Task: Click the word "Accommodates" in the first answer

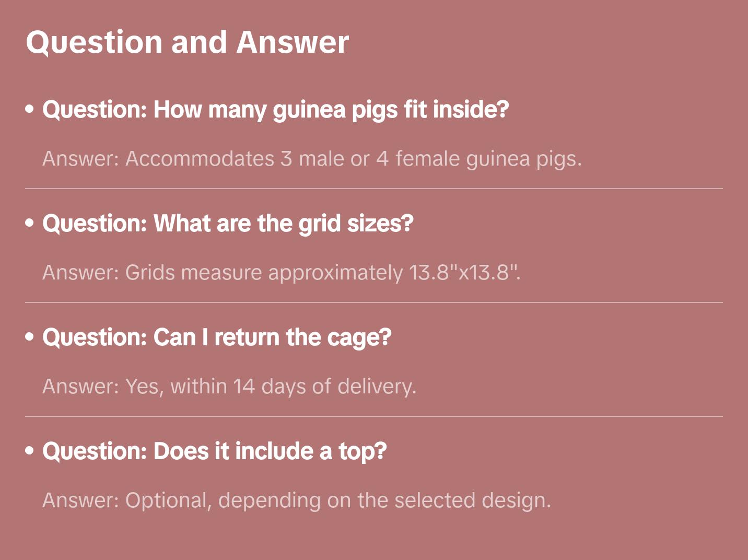Action: point(200,159)
